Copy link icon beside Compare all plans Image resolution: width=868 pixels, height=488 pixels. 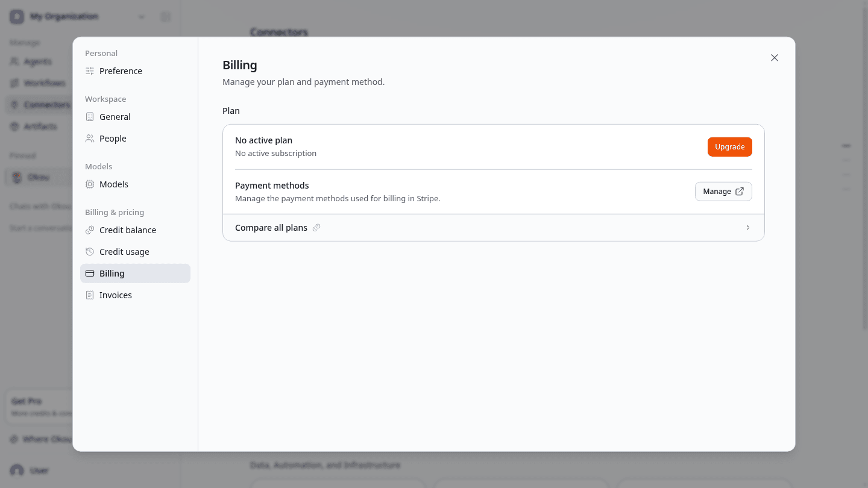pos(316,228)
